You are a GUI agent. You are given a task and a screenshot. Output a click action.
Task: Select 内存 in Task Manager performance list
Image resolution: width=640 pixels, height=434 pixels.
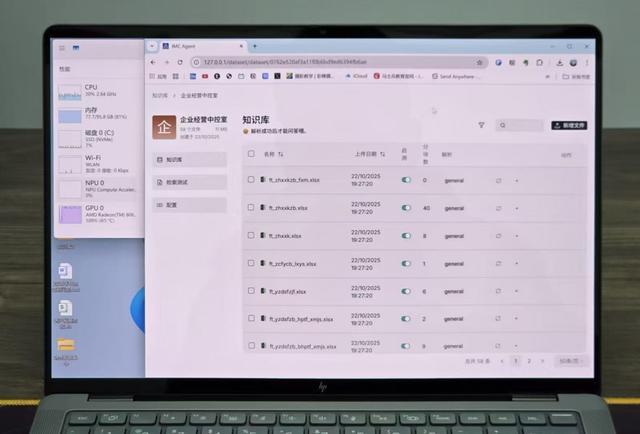[x=98, y=114]
